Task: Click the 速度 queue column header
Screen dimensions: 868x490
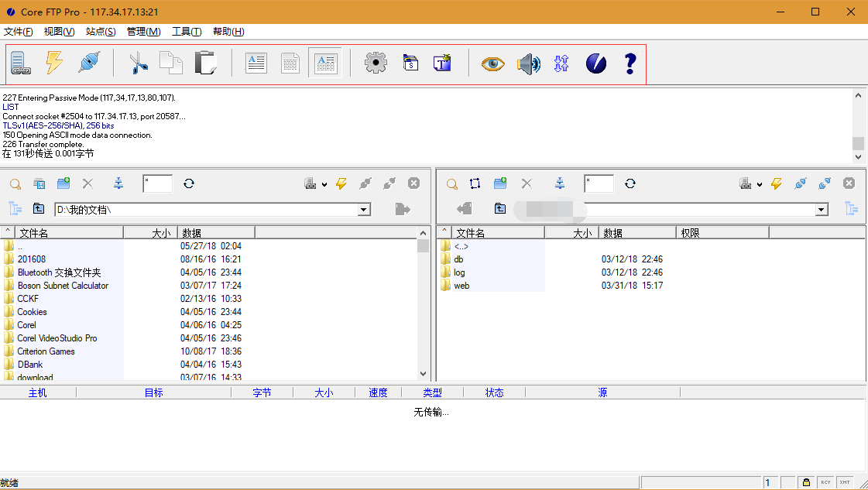Action: pyautogui.click(x=378, y=392)
